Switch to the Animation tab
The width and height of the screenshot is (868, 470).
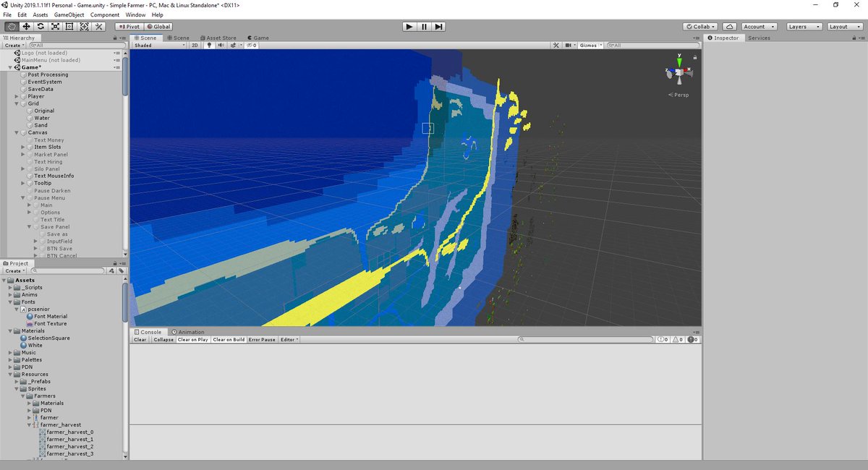[x=187, y=332]
